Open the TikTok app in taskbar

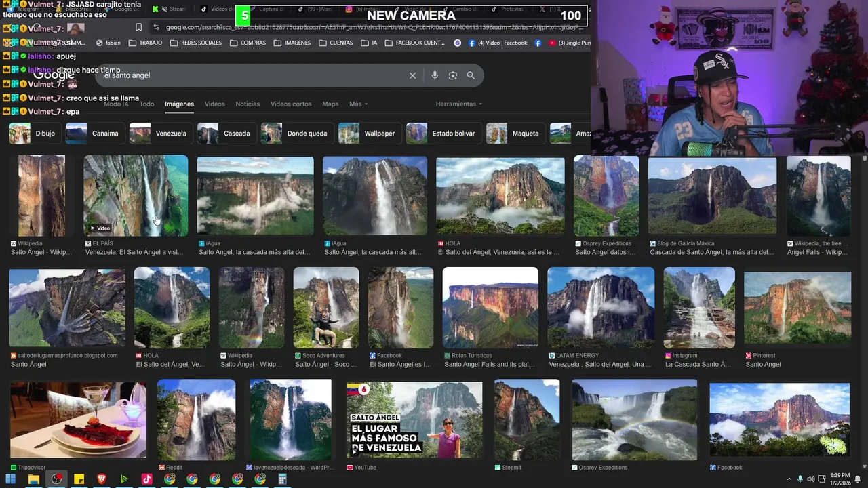(146, 479)
